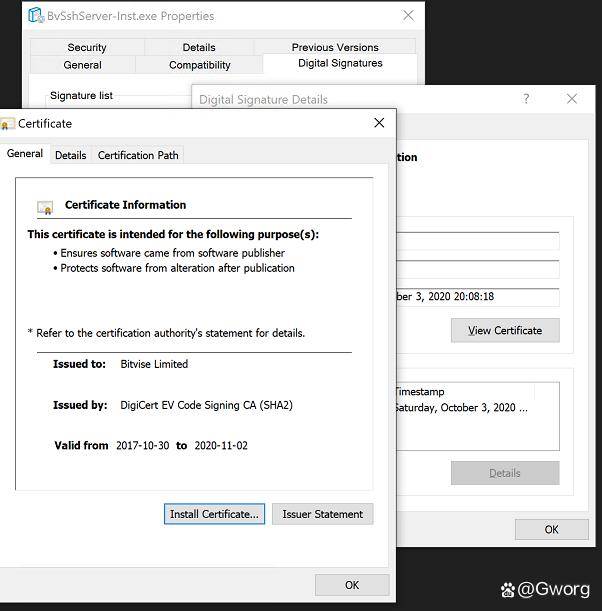Click the signing time date field
The image size is (602, 611).
click(x=474, y=297)
